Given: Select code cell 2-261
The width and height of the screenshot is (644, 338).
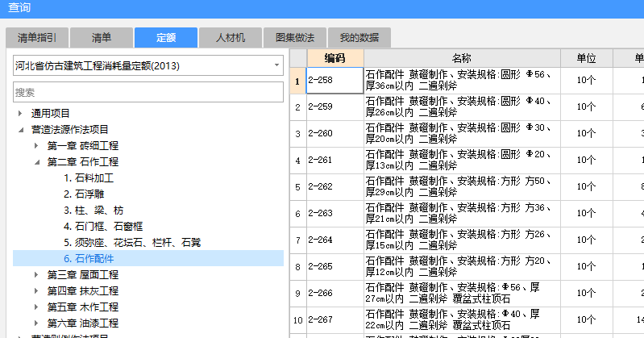Looking at the screenshot, I should pyautogui.click(x=335, y=161).
